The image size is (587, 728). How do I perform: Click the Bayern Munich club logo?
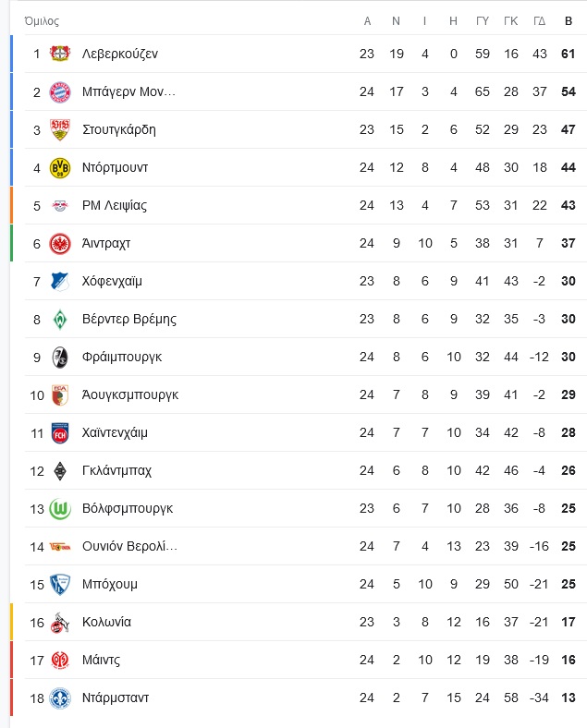[x=60, y=92]
